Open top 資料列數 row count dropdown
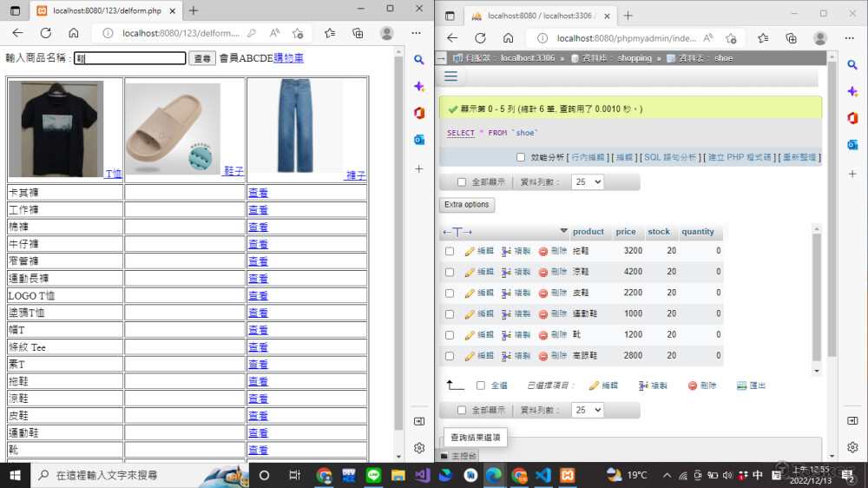 pyautogui.click(x=587, y=182)
